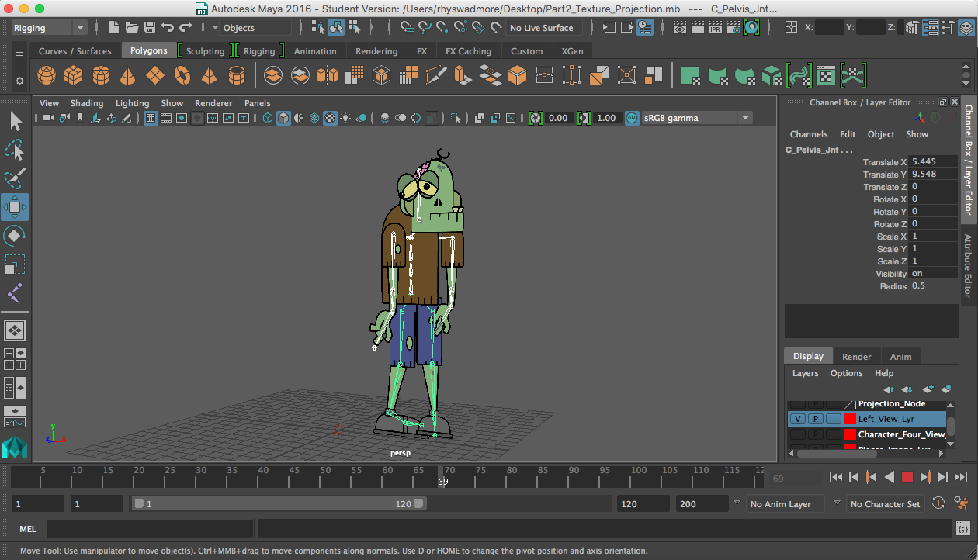This screenshot has width=978, height=560.
Task: Switch to the Animation shelf tab
Action: point(315,51)
